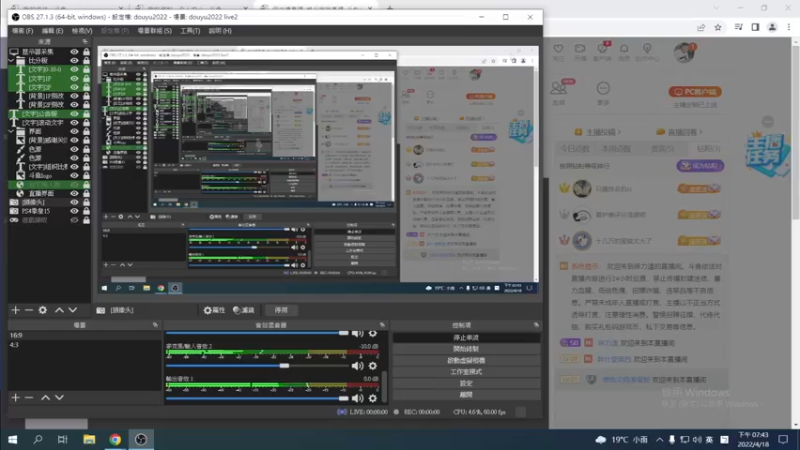Open File Explorer from the taskbar
Viewport: 800px width, 450px height.
[x=89, y=439]
